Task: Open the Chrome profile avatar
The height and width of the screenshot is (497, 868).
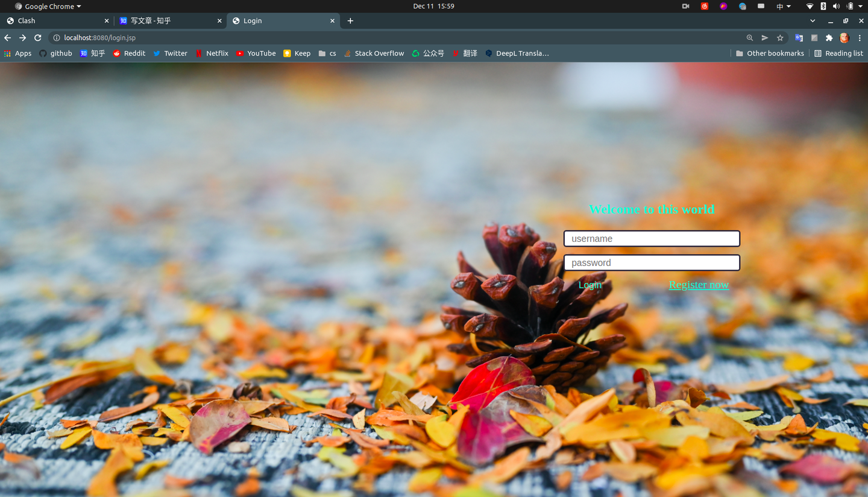Action: click(x=844, y=37)
